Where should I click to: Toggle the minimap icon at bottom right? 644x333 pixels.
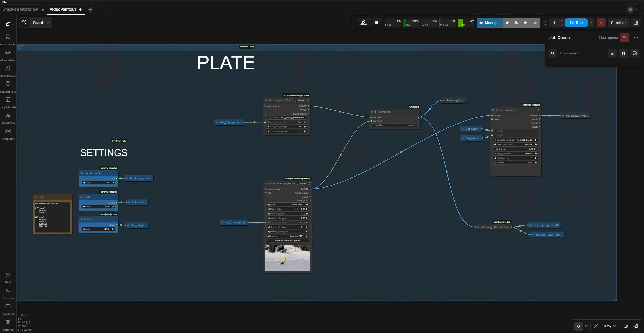626,326
